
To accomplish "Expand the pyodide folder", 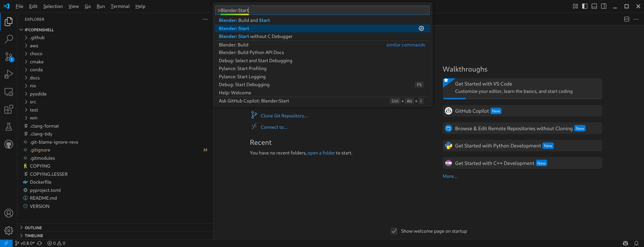I will tap(38, 94).
